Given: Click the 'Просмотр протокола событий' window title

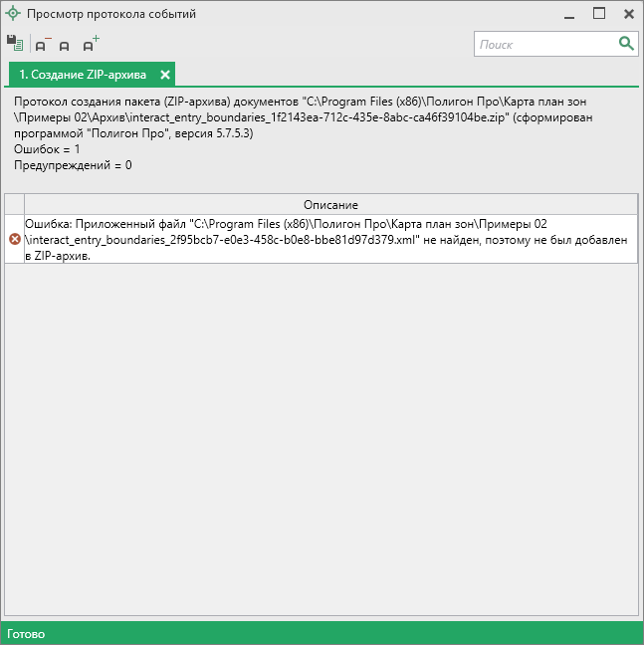Looking at the screenshot, I should pyautogui.click(x=111, y=14).
